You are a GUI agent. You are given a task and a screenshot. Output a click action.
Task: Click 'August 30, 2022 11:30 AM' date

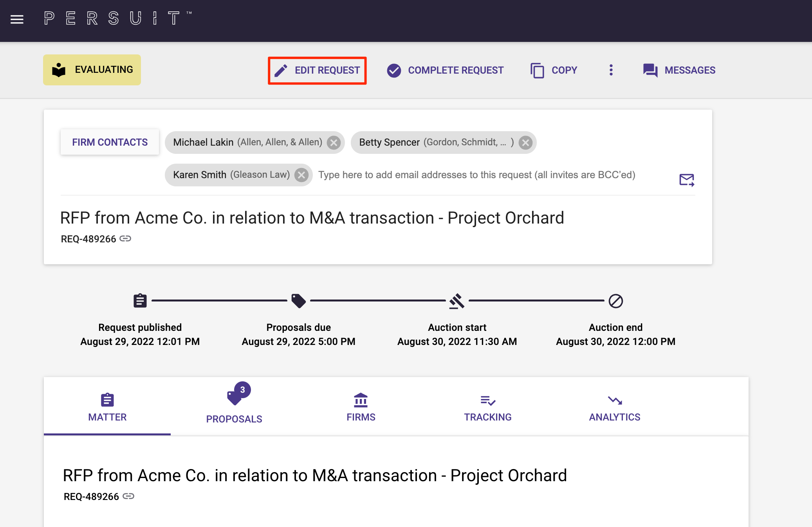tap(457, 341)
